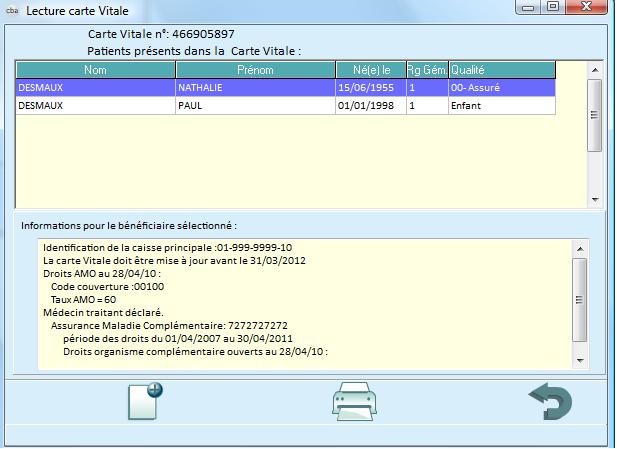The image size is (617, 449).
Task: Click the 'Identification de la caisse principale' line
Action: [168, 248]
